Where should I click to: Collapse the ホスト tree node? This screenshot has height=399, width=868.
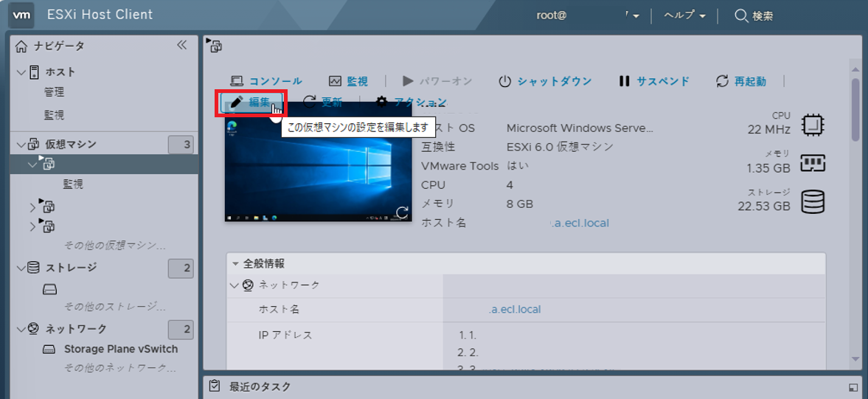point(21,72)
